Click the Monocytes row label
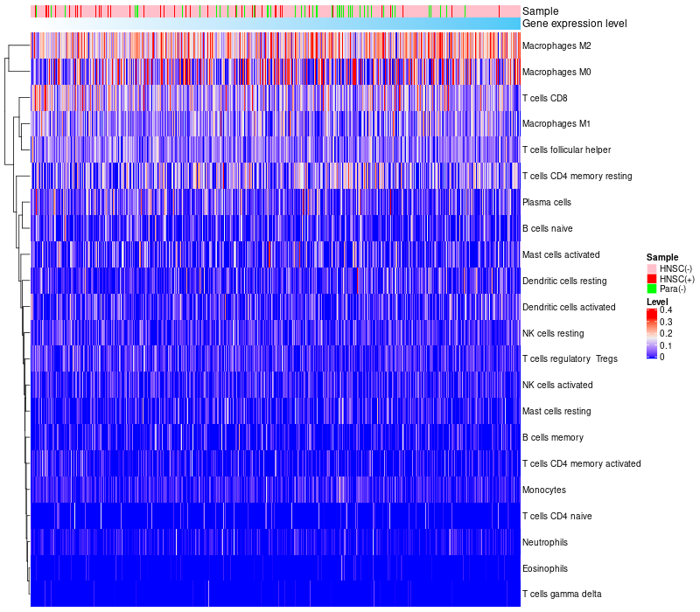700x612 pixels. [x=543, y=490]
